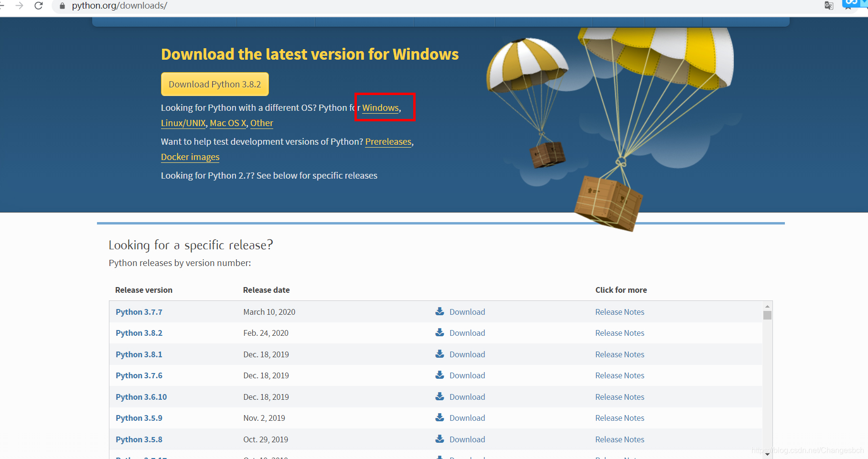This screenshot has width=868, height=459.
Task: Open the Other platforms link
Action: coord(262,123)
